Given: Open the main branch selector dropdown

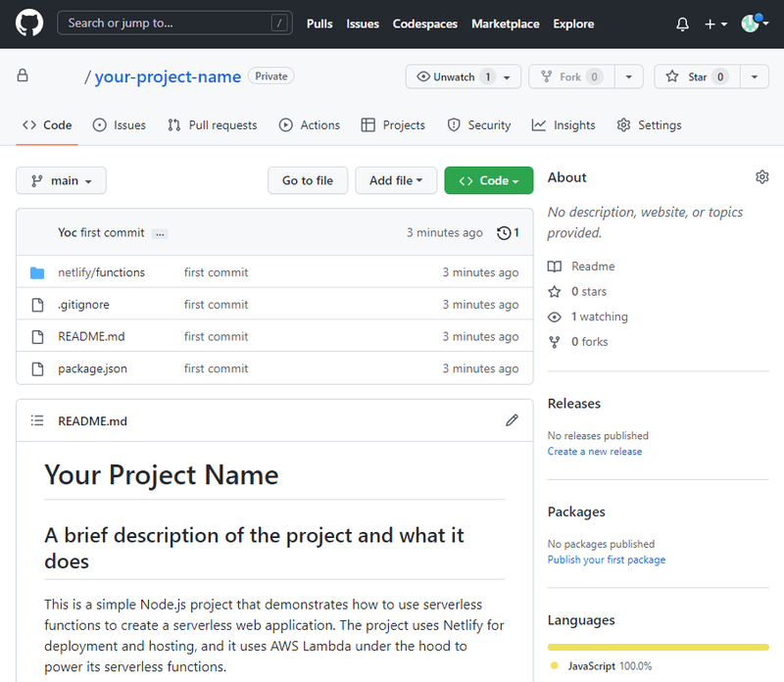Looking at the screenshot, I should pos(61,180).
